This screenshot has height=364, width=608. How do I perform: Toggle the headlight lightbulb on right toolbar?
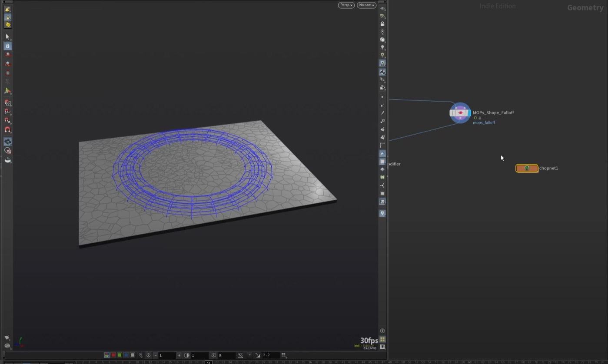click(x=382, y=47)
